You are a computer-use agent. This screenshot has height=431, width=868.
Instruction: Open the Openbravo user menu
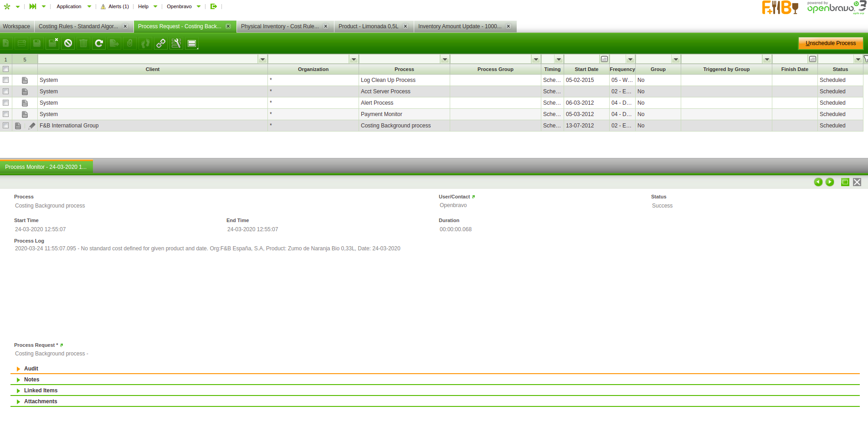click(184, 6)
